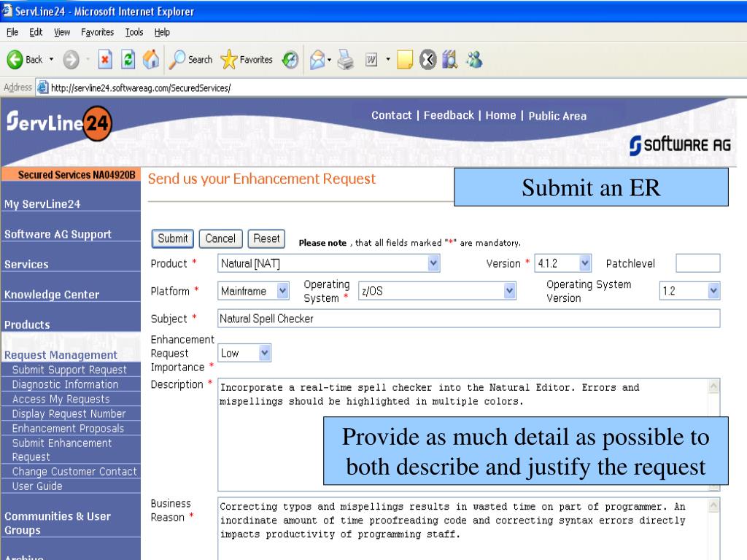The width and height of the screenshot is (747, 560).
Task: Open the Product dropdown showing Natural [NAT]
Action: tap(328, 263)
